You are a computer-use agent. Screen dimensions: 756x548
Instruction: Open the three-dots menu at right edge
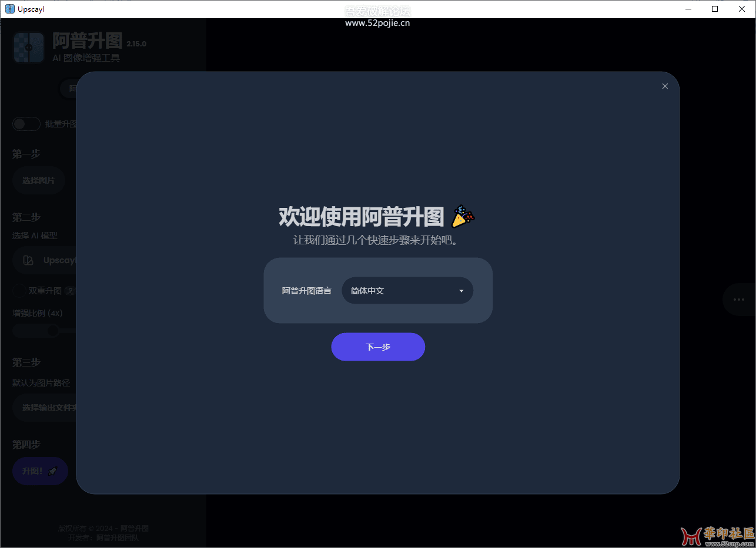pyautogui.click(x=739, y=300)
